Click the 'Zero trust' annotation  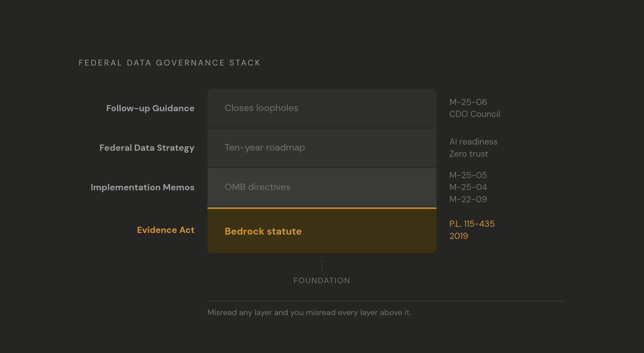coord(468,154)
